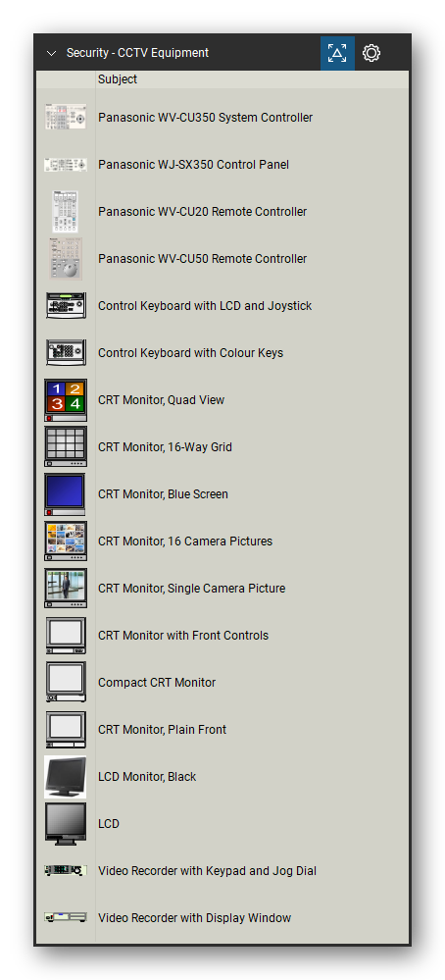This screenshot has width=445, height=980.
Task: Select the Quad View CRT monitor icon
Action: point(66,400)
